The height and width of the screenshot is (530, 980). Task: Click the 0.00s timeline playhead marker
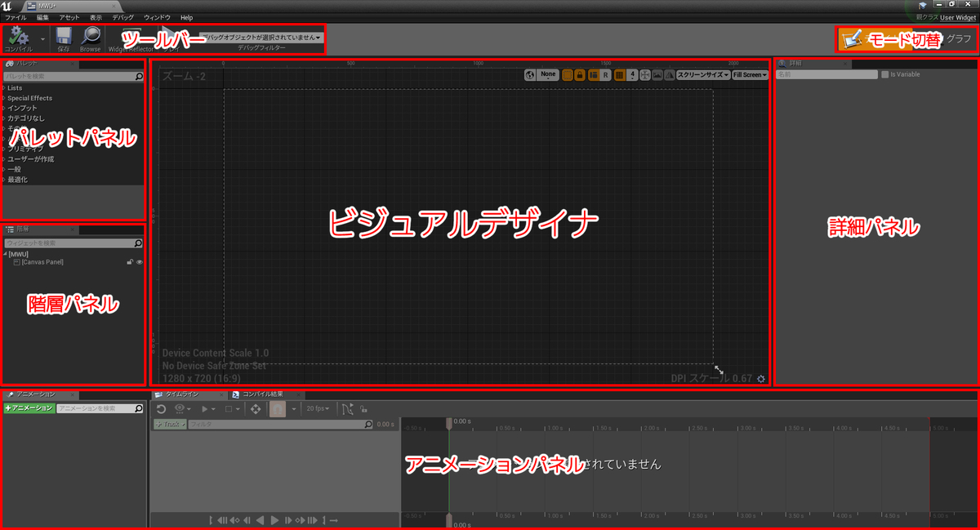tap(449, 423)
